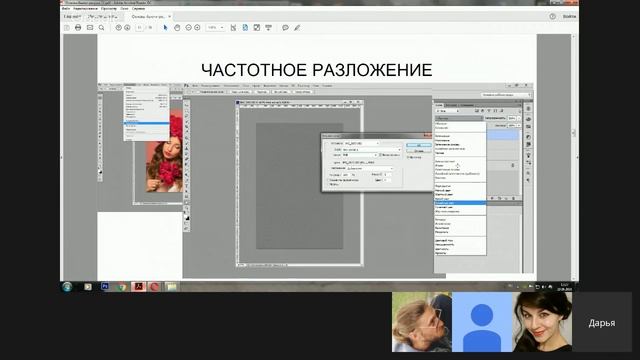The width and height of the screenshot is (640, 360).
Task: Open Photoshop from the taskbar
Action: [105, 287]
